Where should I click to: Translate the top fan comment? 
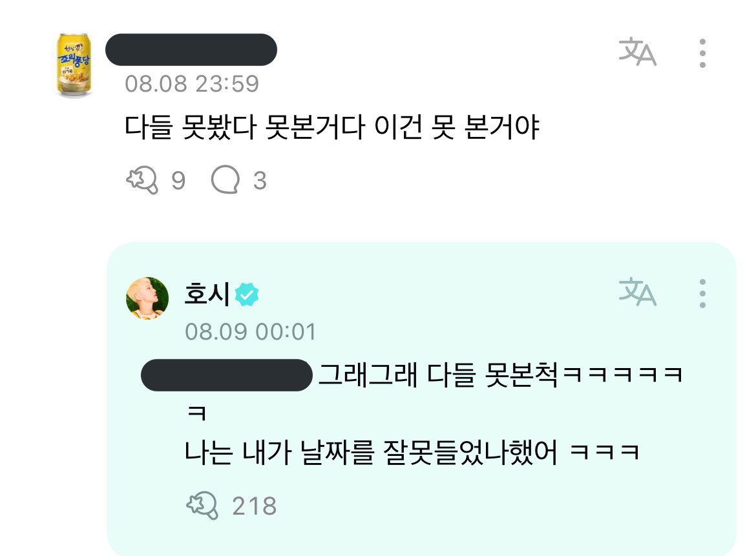(637, 52)
